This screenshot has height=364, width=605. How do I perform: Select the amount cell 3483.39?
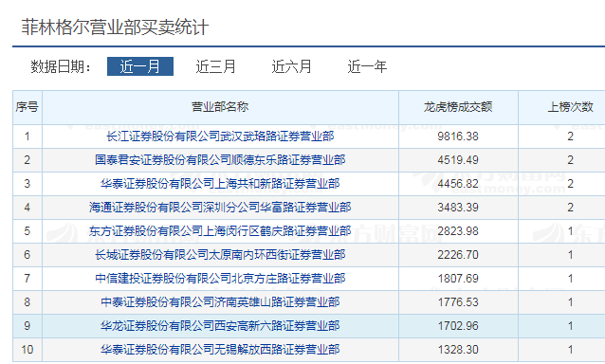tap(458, 207)
